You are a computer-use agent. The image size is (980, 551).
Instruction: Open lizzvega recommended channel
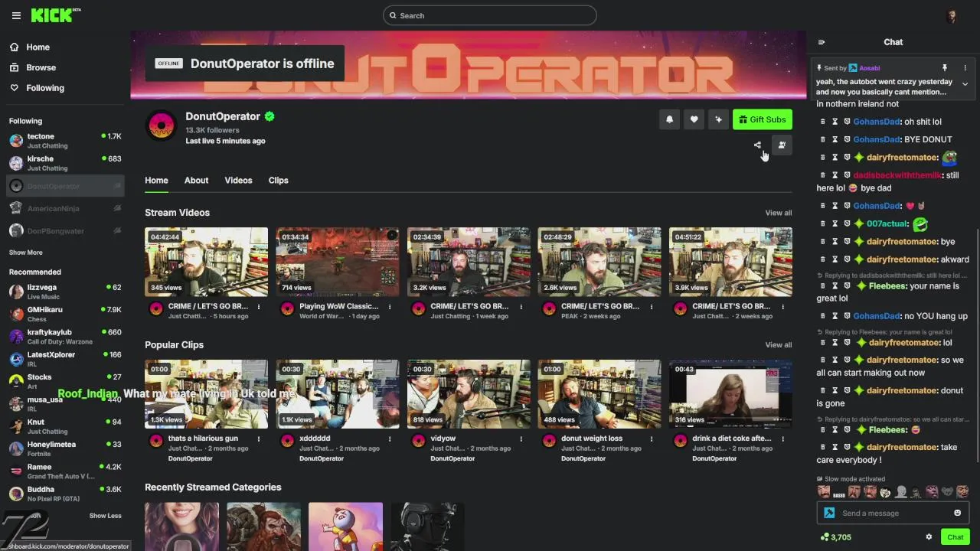65,292
